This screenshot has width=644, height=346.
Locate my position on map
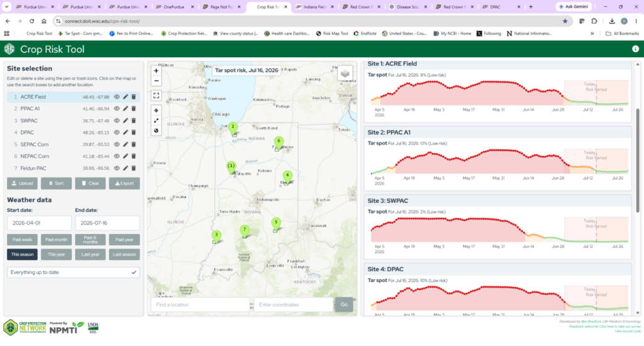156,111
